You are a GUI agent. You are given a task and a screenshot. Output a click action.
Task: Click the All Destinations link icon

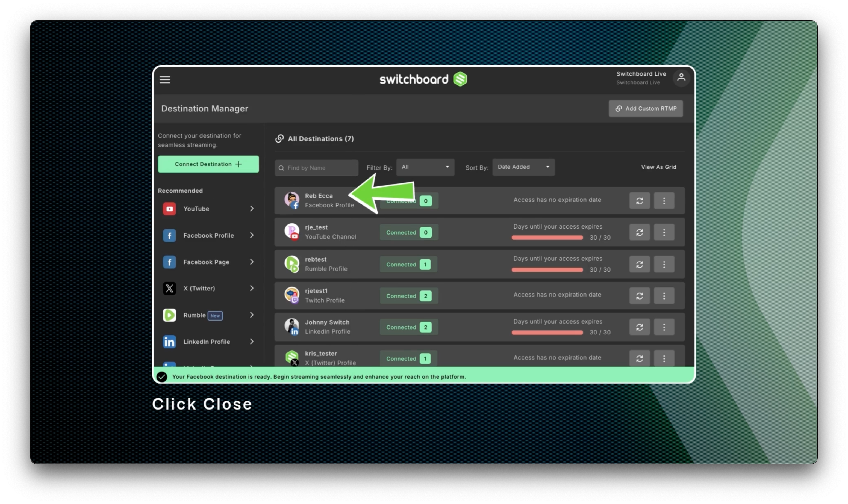click(279, 139)
